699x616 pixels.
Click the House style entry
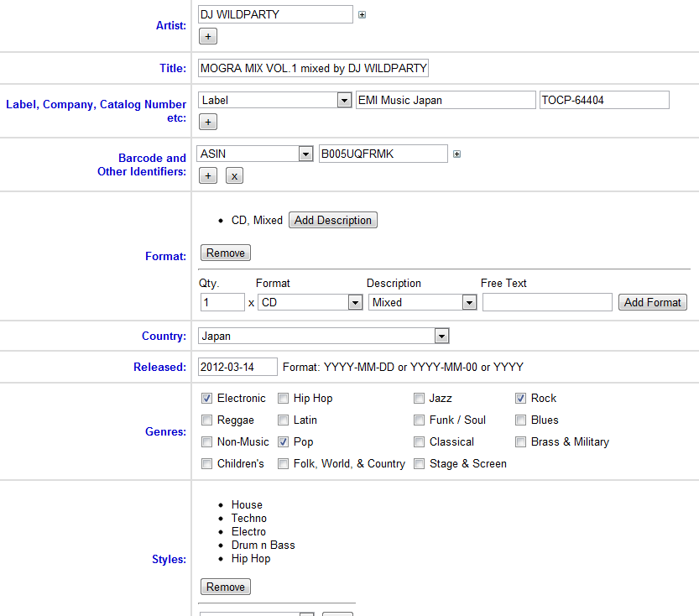pyautogui.click(x=247, y=504)
